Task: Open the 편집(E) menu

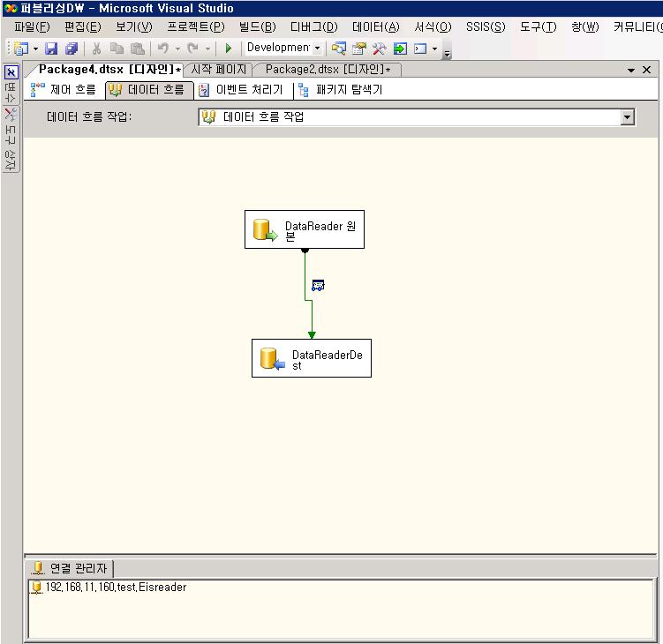Action: [83, 27]
